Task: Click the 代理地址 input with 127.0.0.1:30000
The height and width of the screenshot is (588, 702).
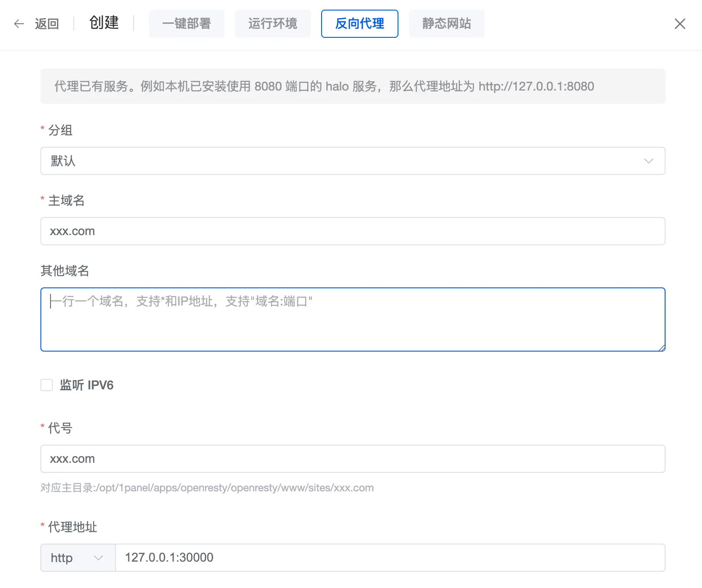Action: [390, 558]
